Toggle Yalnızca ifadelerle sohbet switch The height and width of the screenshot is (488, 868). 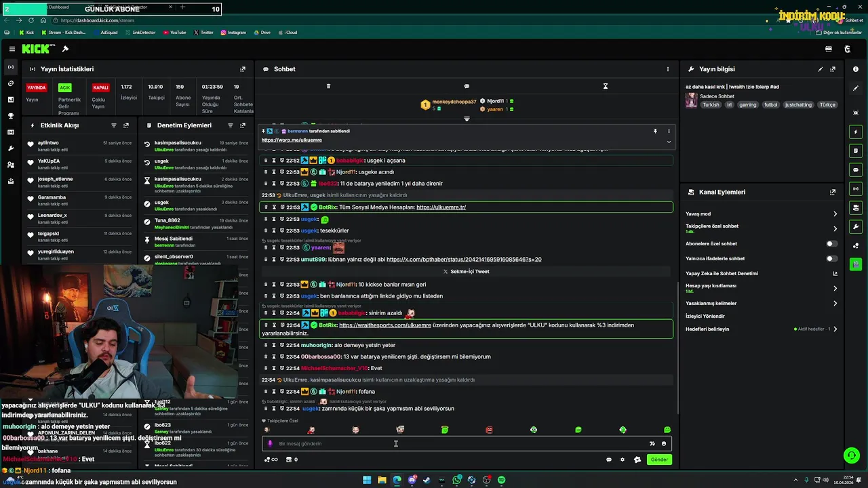(831, 259)
